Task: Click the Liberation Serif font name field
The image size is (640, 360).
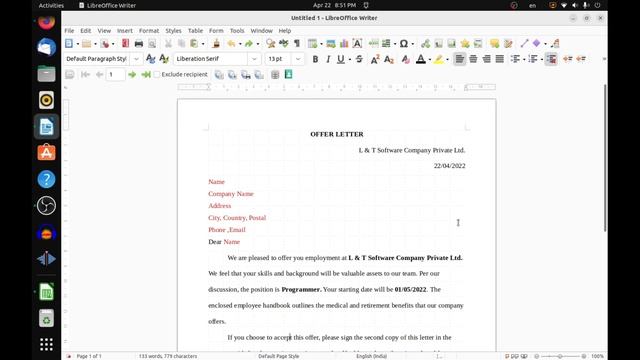Action: pyautogui.click(x=211, y=59)
